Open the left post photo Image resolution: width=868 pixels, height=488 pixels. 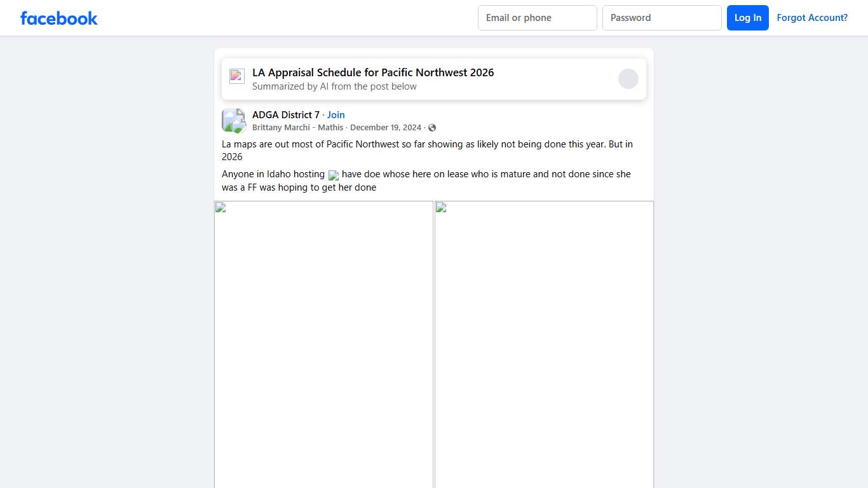(323, 344)
